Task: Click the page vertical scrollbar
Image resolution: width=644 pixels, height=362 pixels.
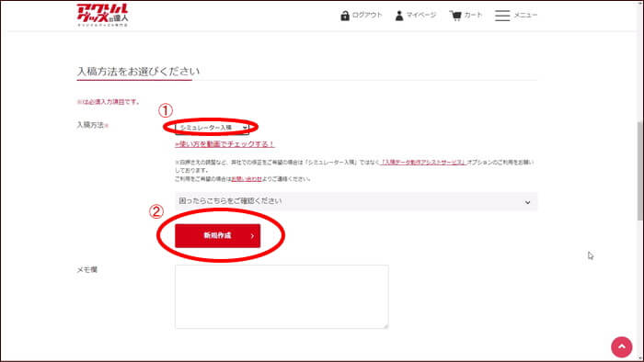Action: click(640, 172)
